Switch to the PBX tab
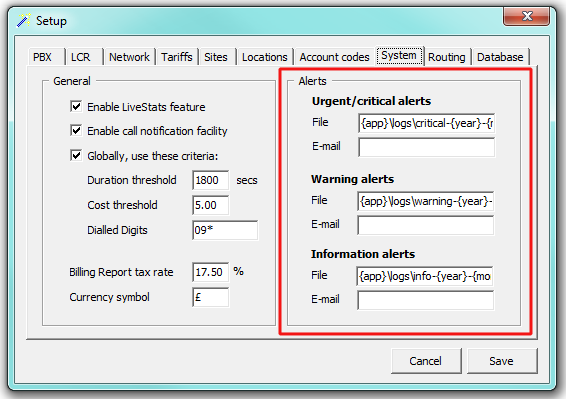This screenshot has height=399, width=566. click(47, 57)
